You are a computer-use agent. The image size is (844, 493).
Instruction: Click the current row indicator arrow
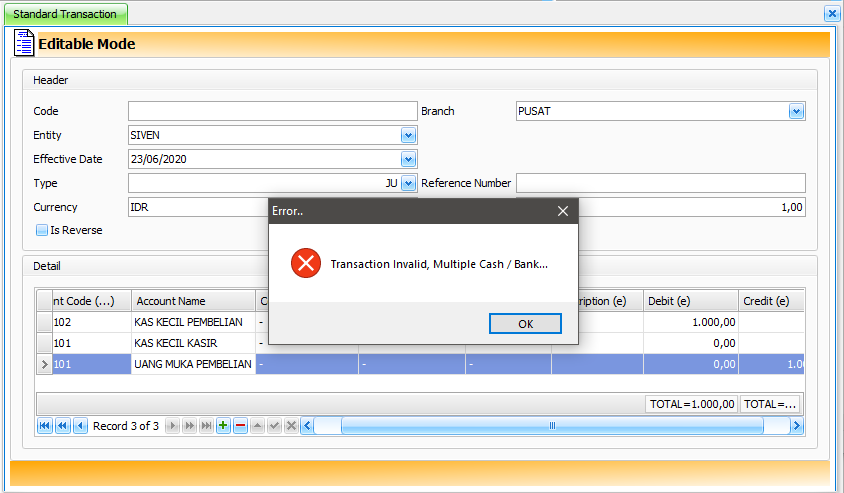pos(45,364)
